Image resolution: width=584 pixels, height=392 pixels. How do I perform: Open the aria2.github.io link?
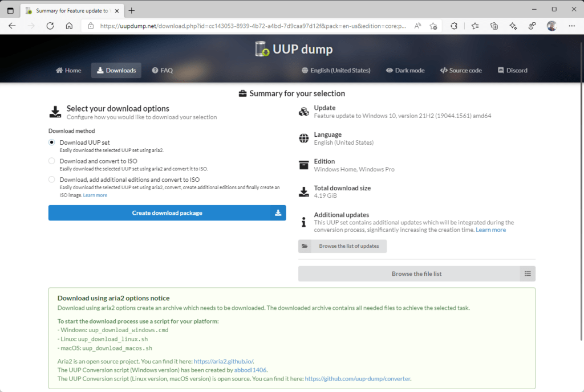(x=223, y=361)
